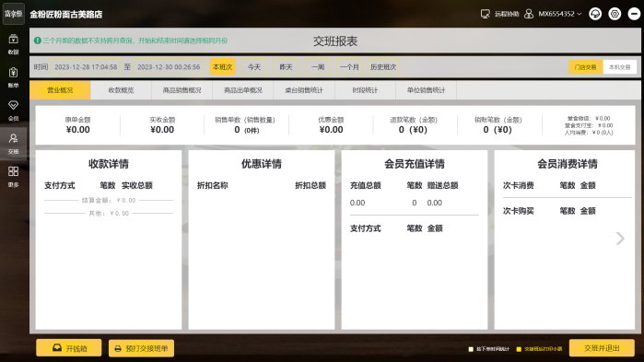Click the 交班并退出 handover and exit button
Viewport: 644px width, 362px height.
click(x=602, y=348)
